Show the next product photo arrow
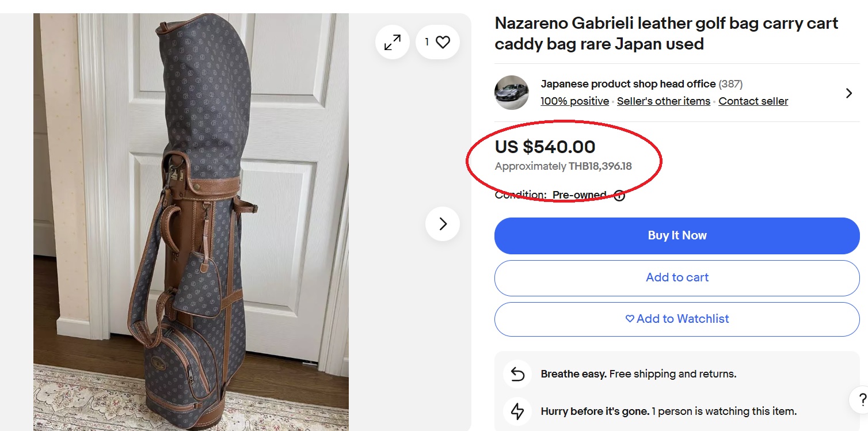Screen dimensions: 868x431 (x=443, y=224)
